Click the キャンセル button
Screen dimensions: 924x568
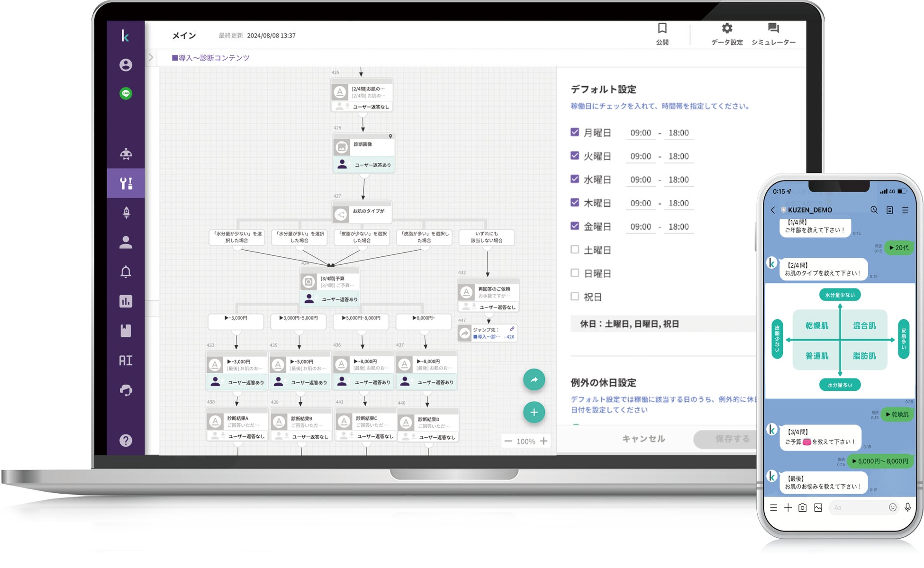[643, 439]
